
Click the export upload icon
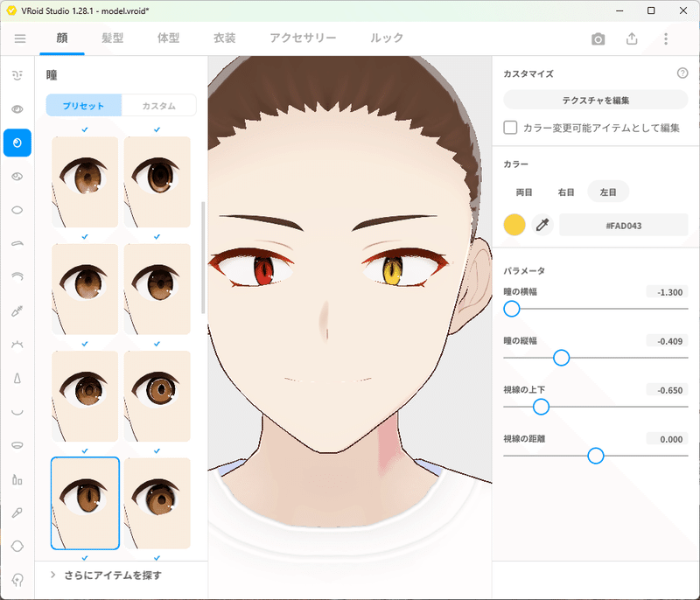tap(632, 38)
